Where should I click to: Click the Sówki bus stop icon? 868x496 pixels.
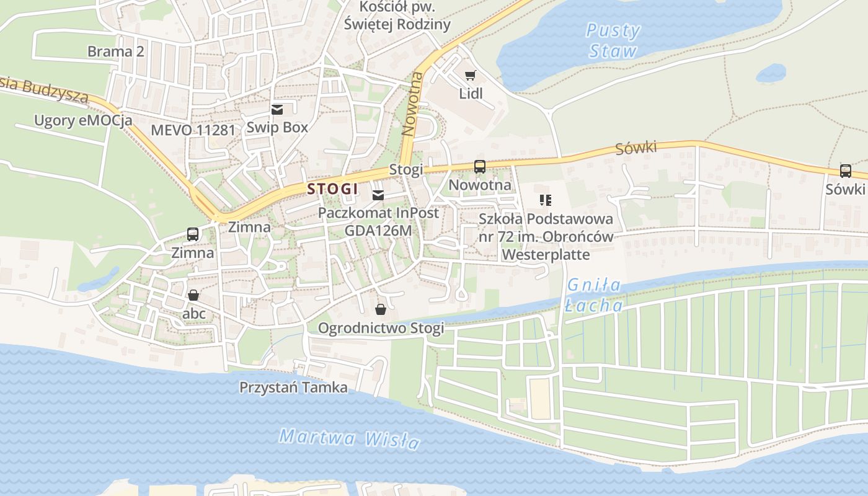coord(846,171)
